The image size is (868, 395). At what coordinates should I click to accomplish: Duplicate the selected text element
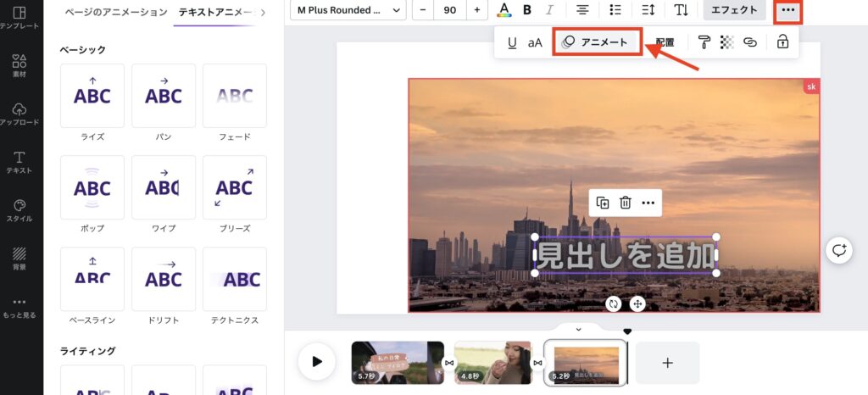[603, 203]
